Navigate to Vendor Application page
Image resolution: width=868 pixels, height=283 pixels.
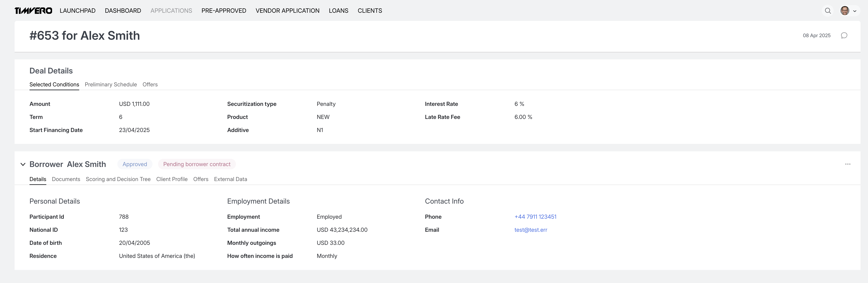(287, 11)
